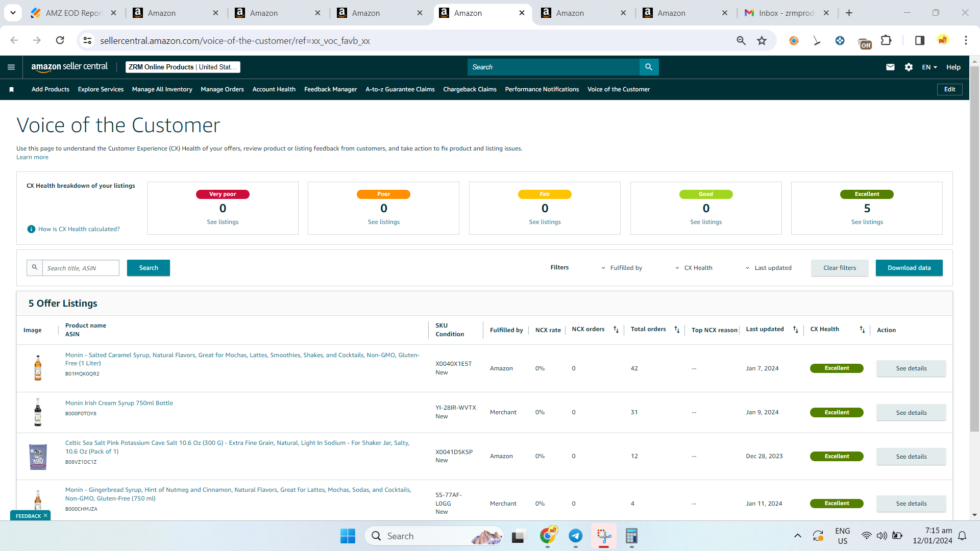The image size is (980, 551).
Task: Sort by Total orders column arrows
Action: (x=677, y=330)
